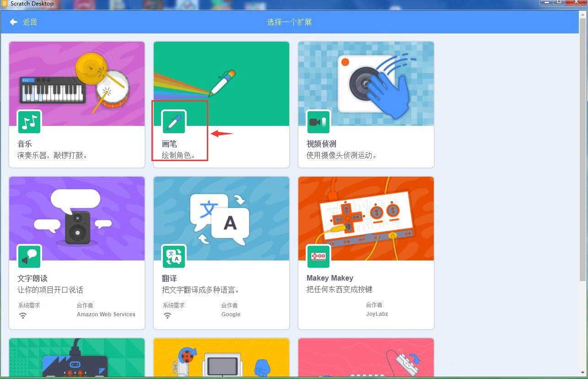The height and width of the screenshot is (379, 588).
Task: Click the 音乐 title text
Action: click(25, 144)
